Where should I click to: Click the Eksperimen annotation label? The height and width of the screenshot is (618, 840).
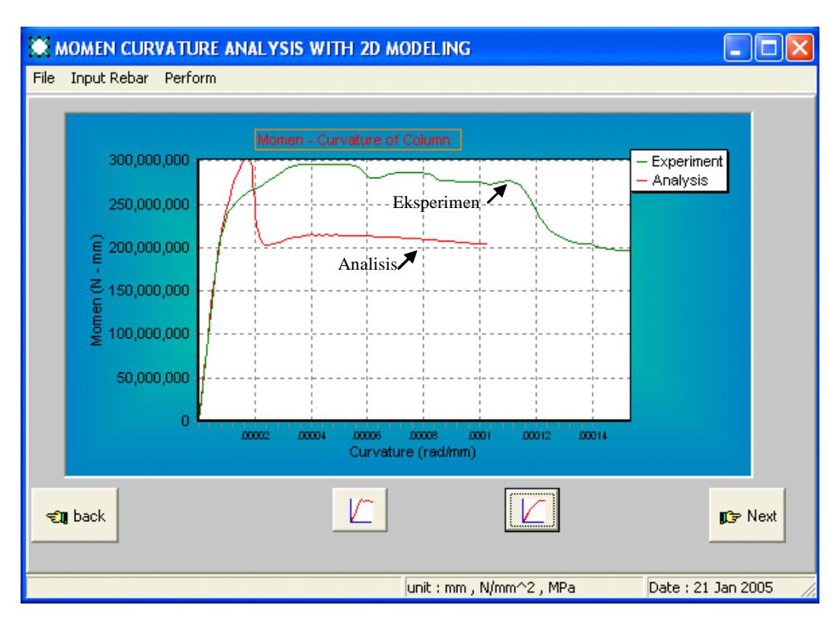click(436, 203)
